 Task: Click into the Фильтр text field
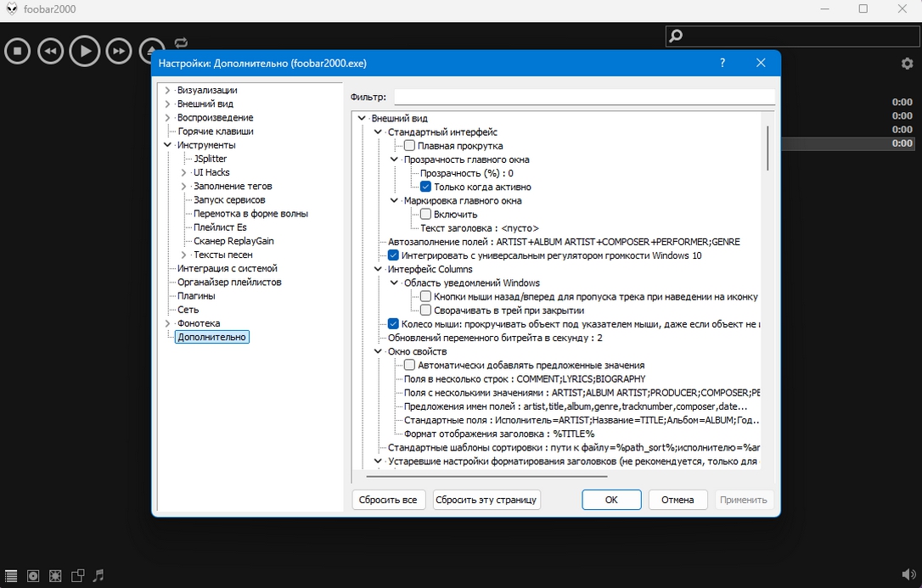tap(584, 98)
